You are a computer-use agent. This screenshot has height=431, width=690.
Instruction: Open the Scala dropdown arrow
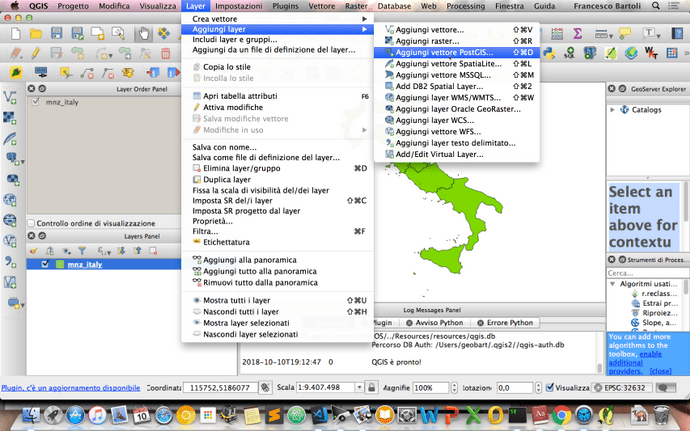(x=359, y=387)
